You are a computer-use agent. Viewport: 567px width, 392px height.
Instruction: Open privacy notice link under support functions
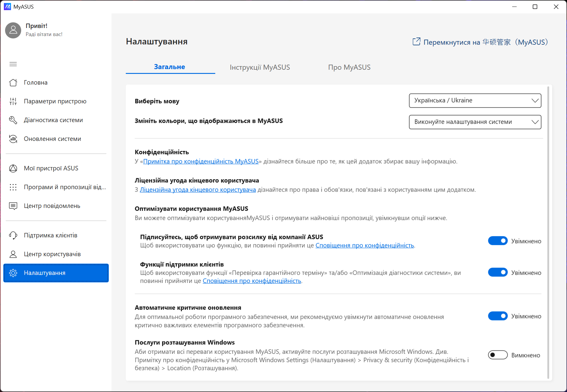point(252,281)
